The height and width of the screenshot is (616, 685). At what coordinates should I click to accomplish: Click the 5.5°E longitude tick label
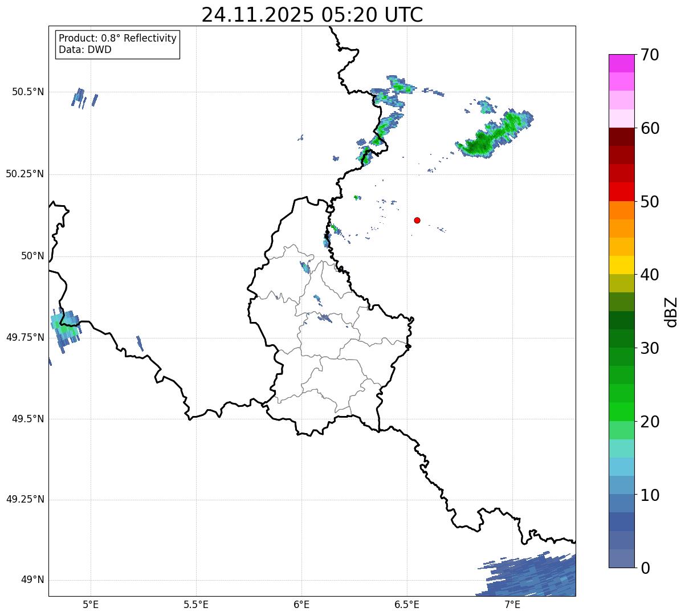pos(196,604)
